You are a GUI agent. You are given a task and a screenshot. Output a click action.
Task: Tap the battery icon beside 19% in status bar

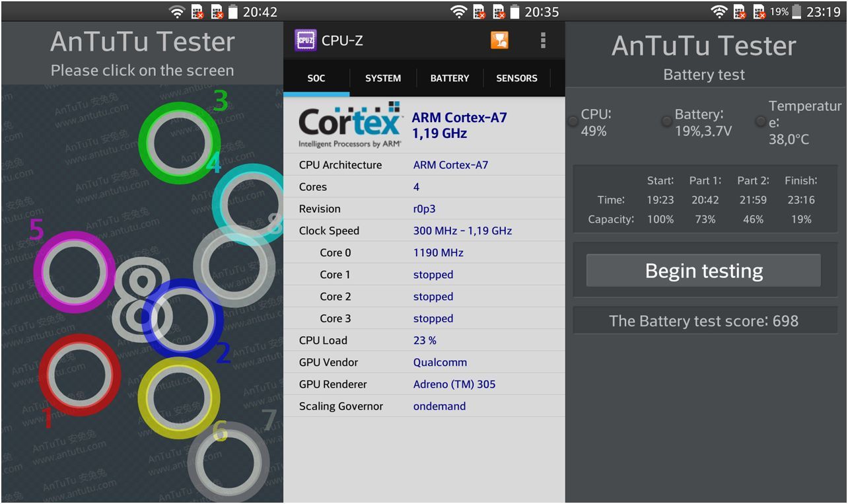(798, 12)
